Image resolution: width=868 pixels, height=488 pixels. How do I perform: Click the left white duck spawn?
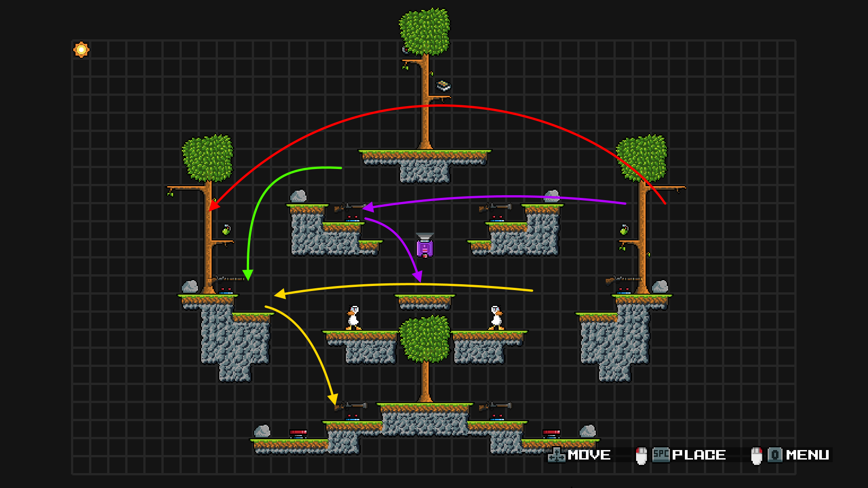(354, 318)
